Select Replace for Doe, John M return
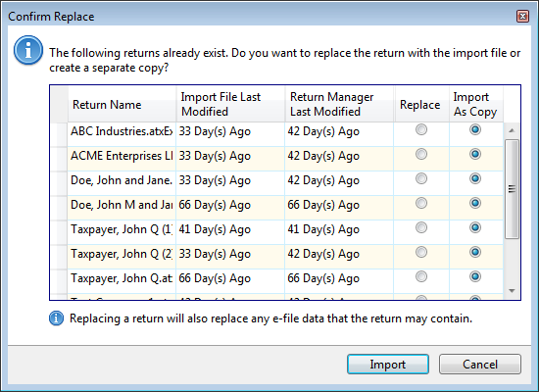 (421, 203)
